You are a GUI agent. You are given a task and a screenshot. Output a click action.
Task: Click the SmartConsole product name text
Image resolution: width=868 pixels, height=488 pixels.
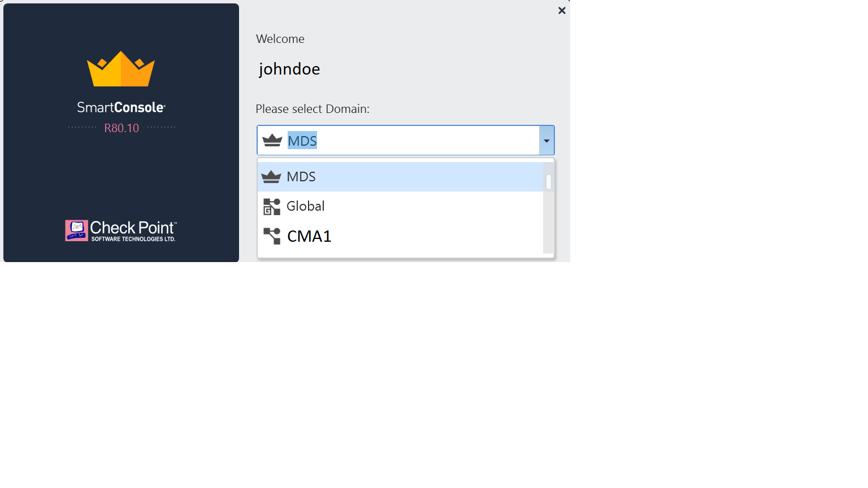(121, 107)
